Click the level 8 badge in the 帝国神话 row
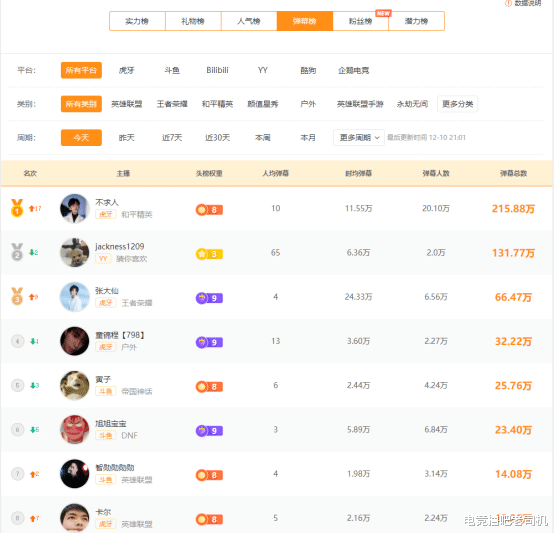The image size is (554, 534). 209,387
